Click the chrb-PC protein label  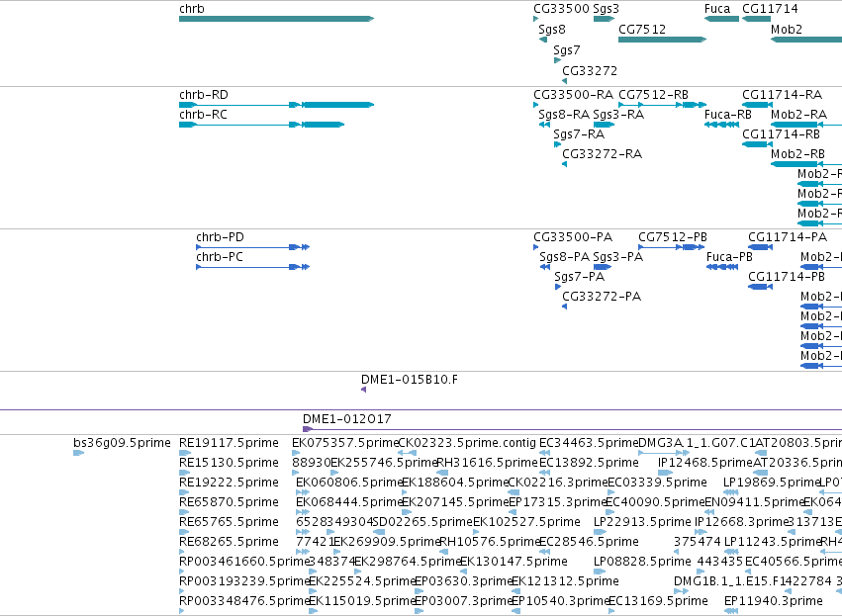[x=220, y=257]
